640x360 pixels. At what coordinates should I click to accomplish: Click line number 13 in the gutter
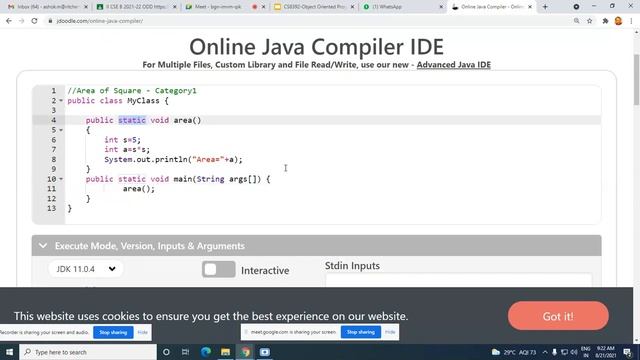[51, 208]
